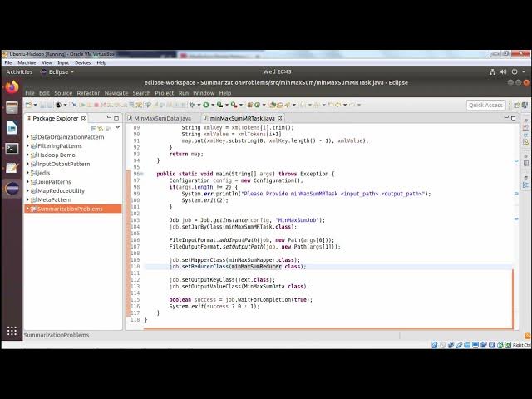
Task: Open Files manager from the dock
Action: coord(12,108)
